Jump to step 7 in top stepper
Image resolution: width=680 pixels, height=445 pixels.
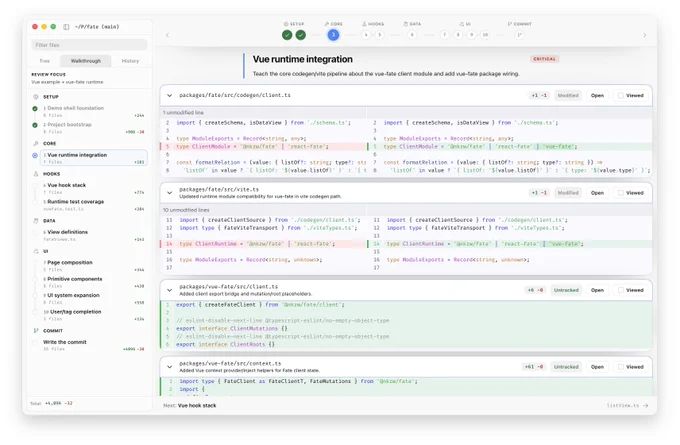(445, 35)
